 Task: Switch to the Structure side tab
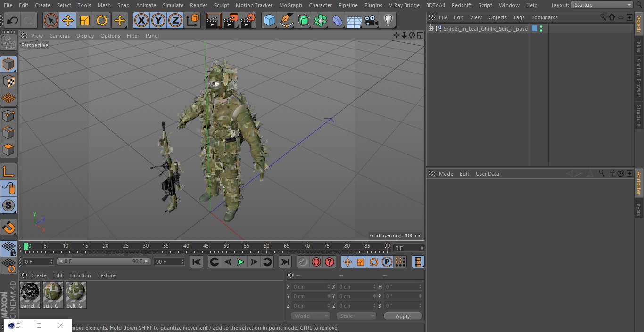pos(639,115)
